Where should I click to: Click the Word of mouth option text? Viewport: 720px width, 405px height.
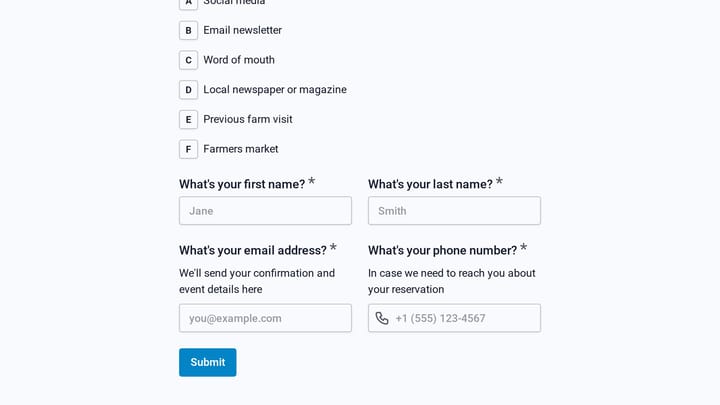click(239, 60)
